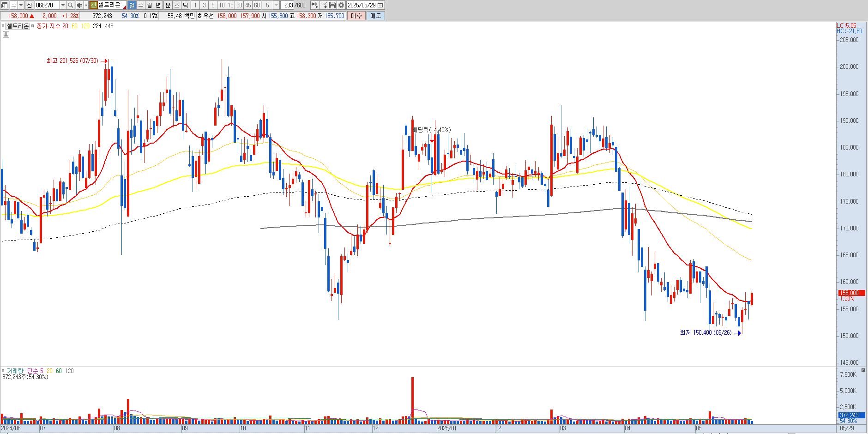Viewport: 868px width, 434px height.
Task: Choose the 30 interval preset
Action: pyautogui.click(x=239, y=5)
